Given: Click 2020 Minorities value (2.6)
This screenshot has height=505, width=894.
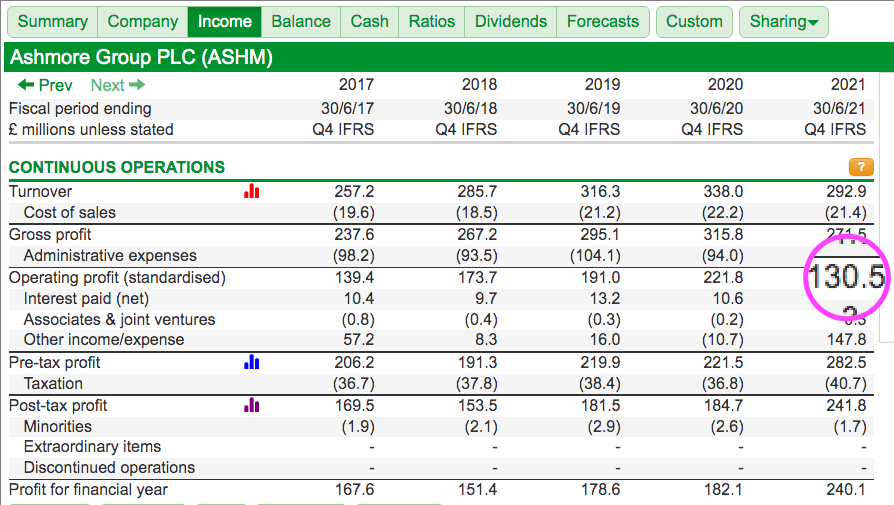Looking at the screenshot, I should 726,426.
